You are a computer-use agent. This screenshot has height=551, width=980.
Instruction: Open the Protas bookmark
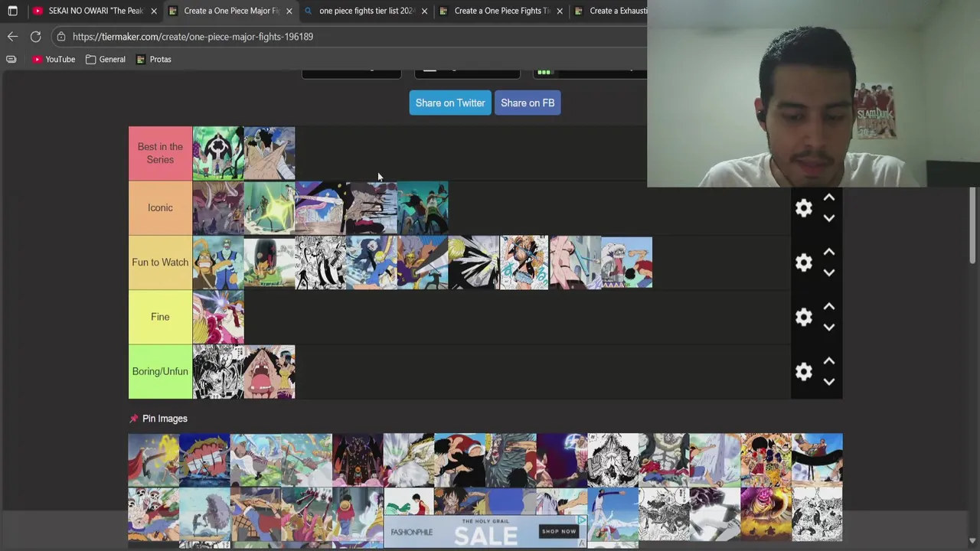(x=153, y=59)
